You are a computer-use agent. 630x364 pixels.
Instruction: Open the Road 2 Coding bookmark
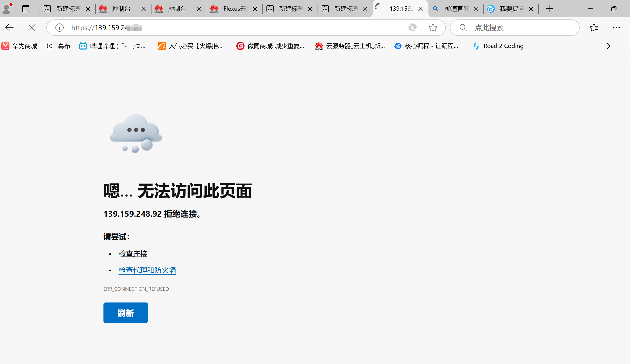[x=498, y=46]
